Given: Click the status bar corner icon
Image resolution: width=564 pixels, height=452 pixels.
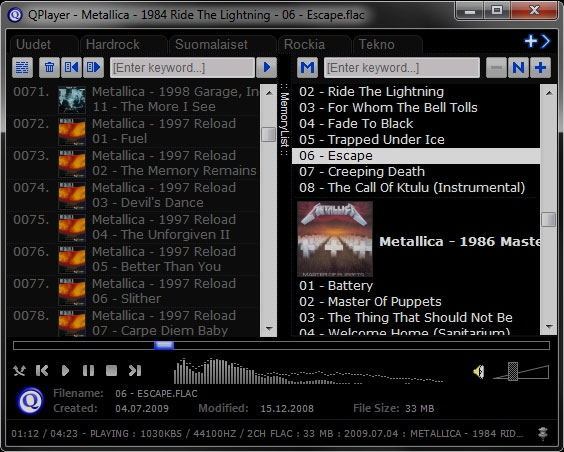Looking at the screenshot, I should 543,433.
